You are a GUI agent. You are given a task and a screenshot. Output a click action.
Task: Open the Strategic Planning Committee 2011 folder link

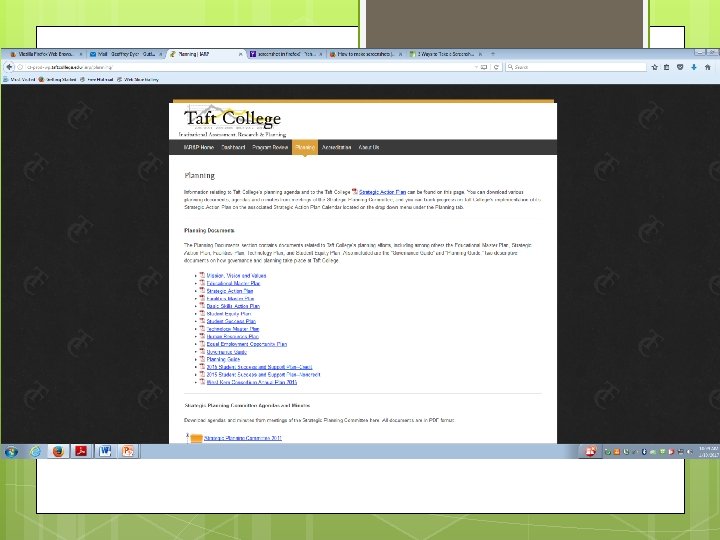tap(242, 438)
